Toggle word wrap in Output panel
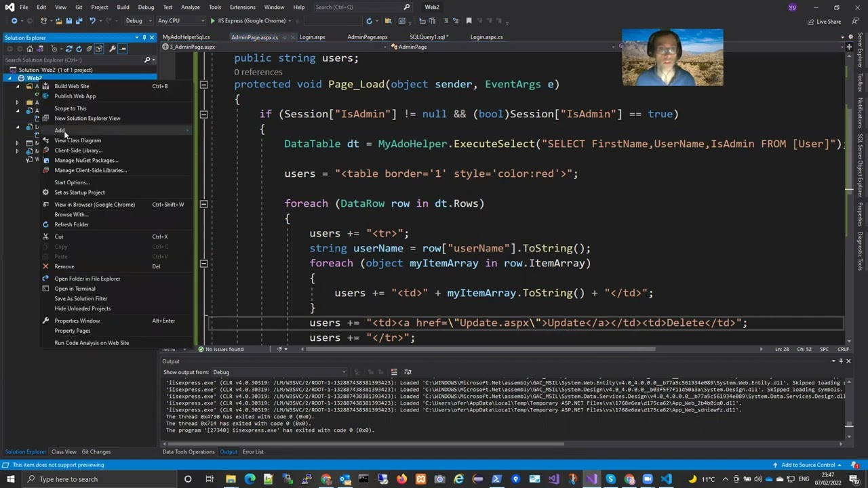This screenshot has width=868, height=488. (x=408, y=372)
